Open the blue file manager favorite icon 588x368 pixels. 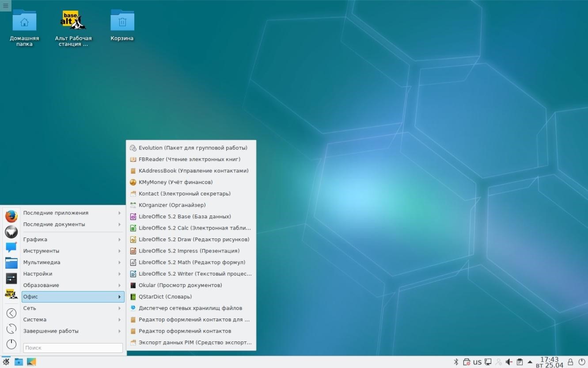[11, 263]
